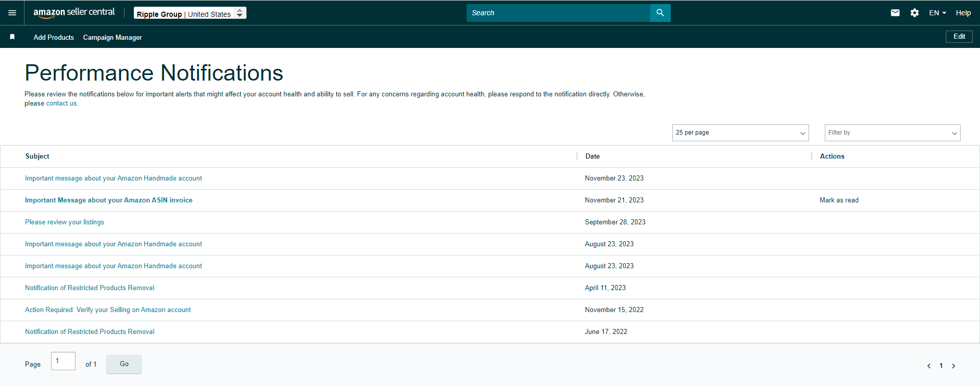Click the date November 21, 2023
The height and width of the screenshot is (386, 980).
(x=614, y=200)
